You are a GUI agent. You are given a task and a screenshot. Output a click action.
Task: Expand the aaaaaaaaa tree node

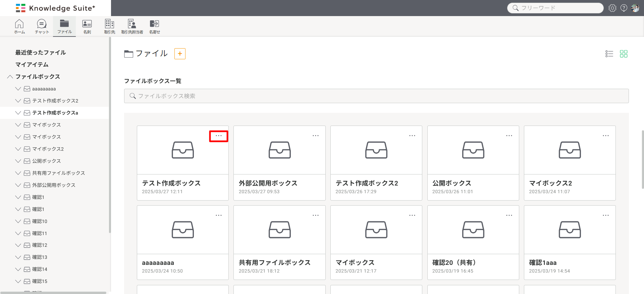pyautogui.click(x=18, y=89)
